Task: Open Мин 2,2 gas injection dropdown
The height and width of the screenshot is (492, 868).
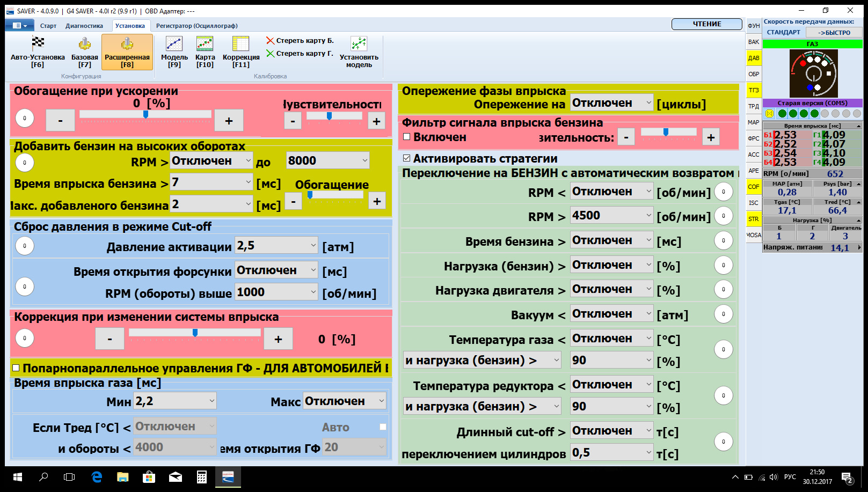Action: coord(175,401)
